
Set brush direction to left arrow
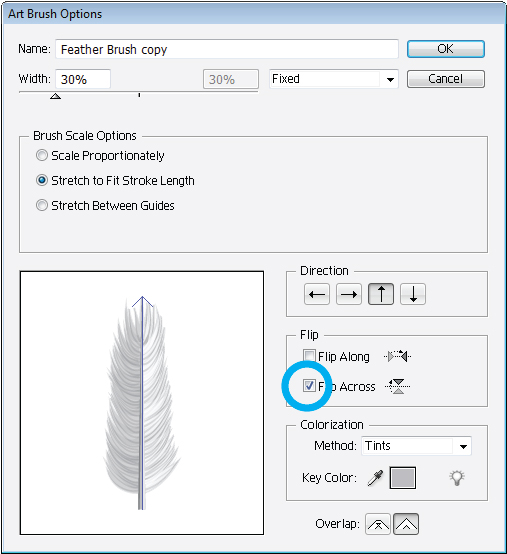(x=317, y=294)
